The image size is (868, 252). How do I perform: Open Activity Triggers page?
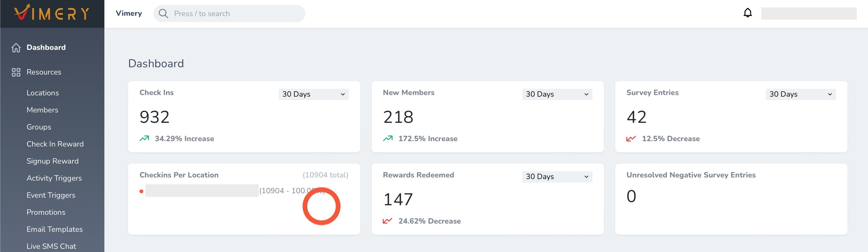(54, 178)
